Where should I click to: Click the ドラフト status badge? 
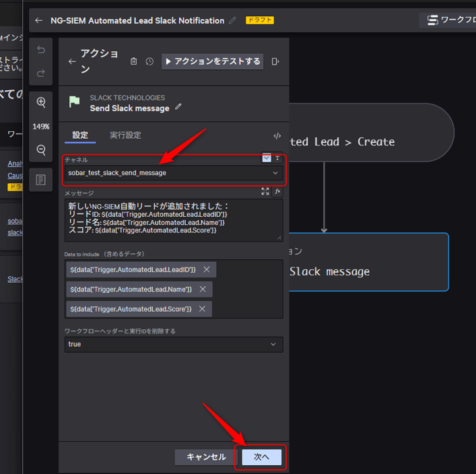260,20
